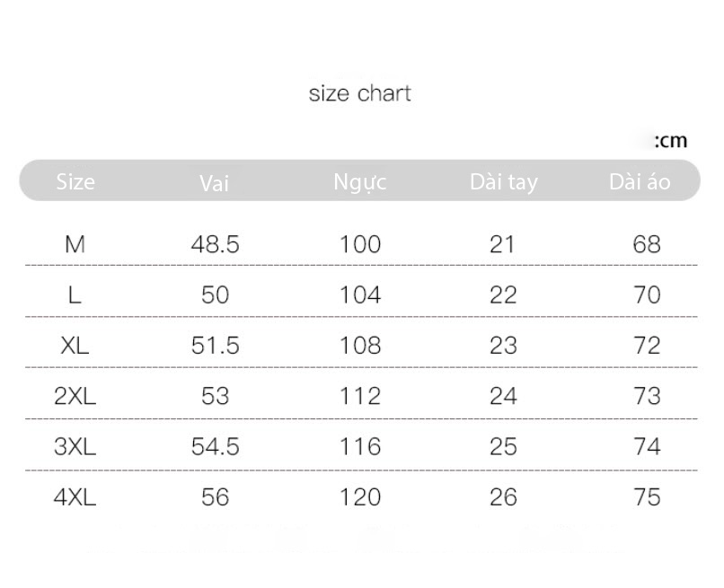Click the :cm unit label
Image resolution: width=724 pixels, height=588 pixels.
tap(671, 140)
